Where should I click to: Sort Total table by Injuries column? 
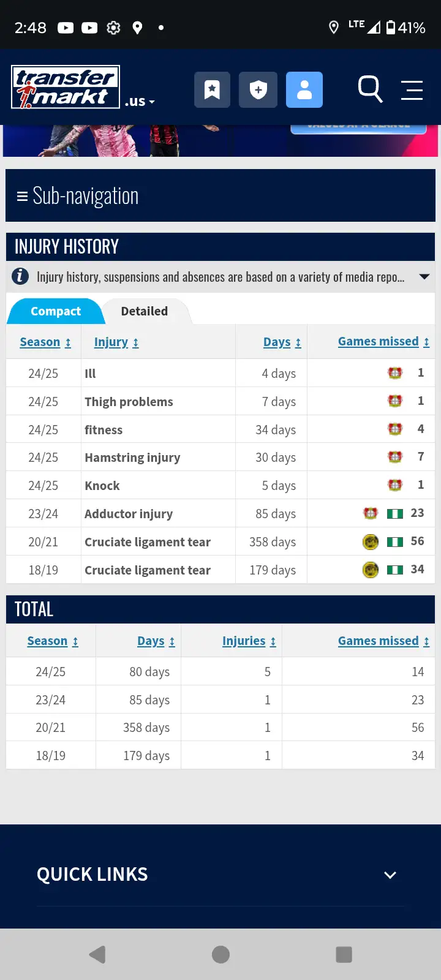(x=249, y=641)
